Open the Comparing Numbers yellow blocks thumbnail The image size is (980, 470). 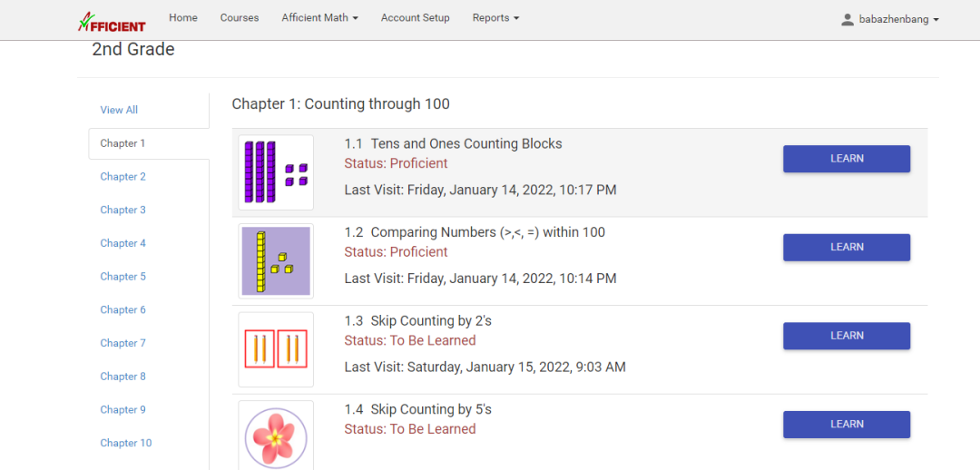tap(276, 261)
